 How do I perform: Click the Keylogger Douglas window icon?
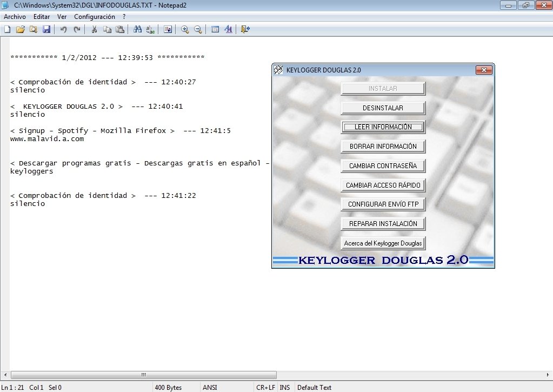pyautogui.click(x=278, y=70)
